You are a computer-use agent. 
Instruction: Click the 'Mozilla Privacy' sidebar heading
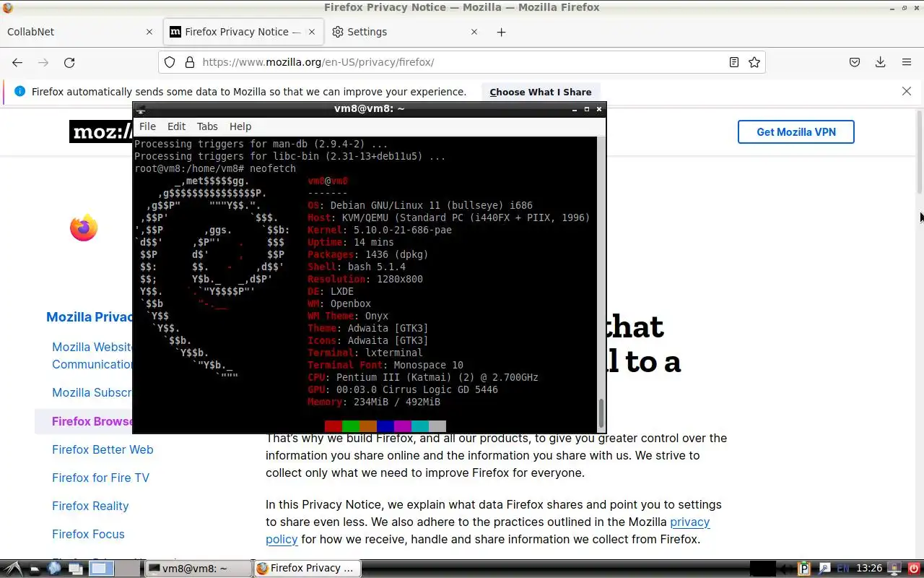[x=90, y=316]
